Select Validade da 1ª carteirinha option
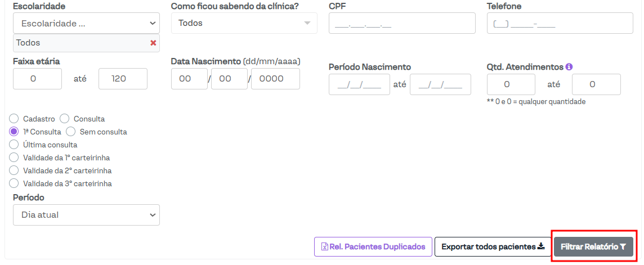 (x=14, y=158)
